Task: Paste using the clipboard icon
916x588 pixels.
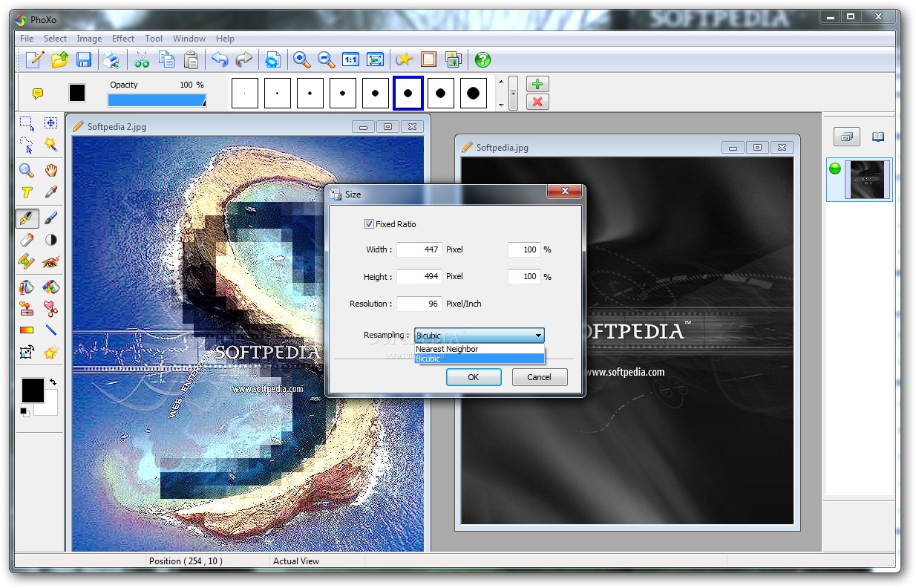Action: [192, 59]
